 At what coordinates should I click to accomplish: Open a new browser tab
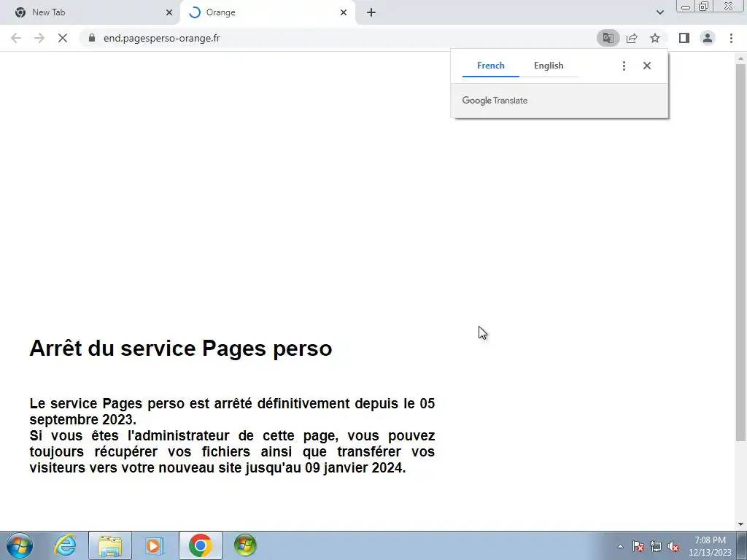tap(371, 12)
